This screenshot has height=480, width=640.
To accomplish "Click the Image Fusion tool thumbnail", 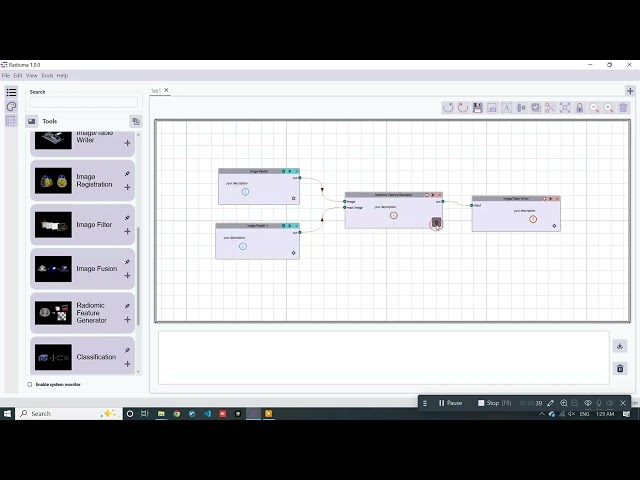I will (53, 269).
